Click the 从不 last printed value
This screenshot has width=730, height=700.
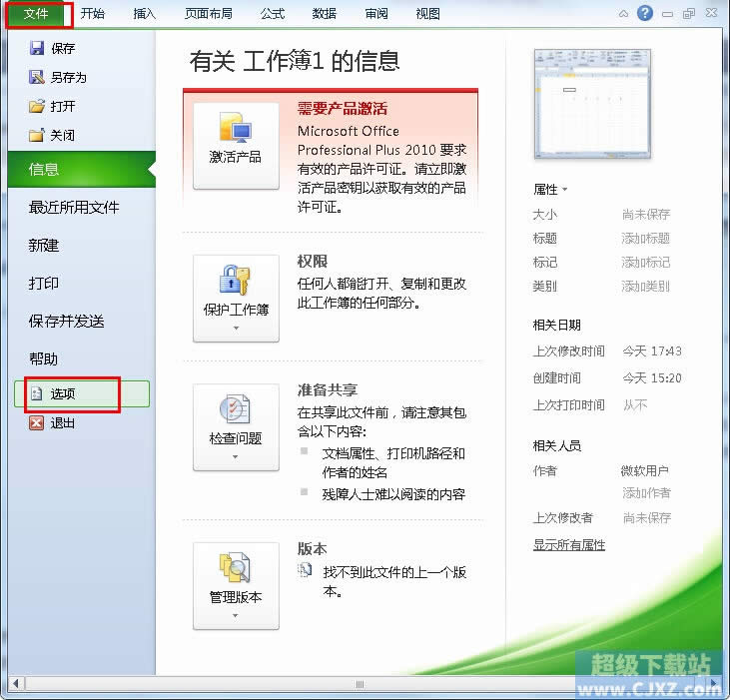635,404
